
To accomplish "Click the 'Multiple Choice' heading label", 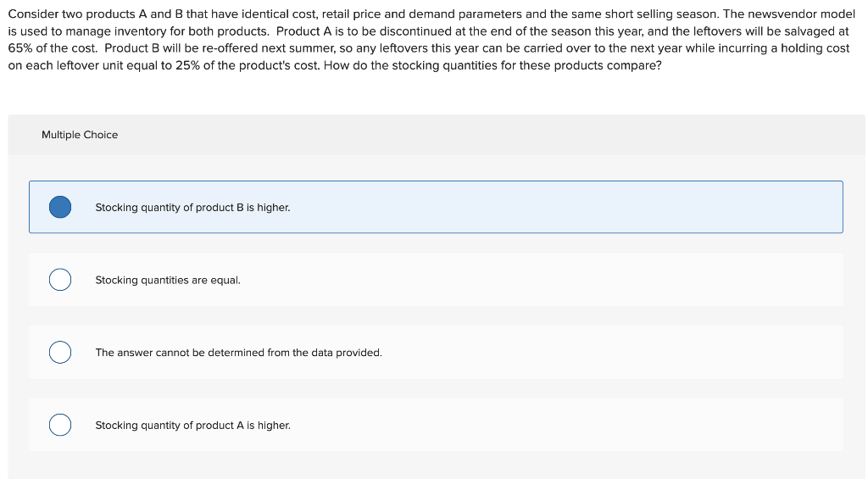I will tap(80, 135).
